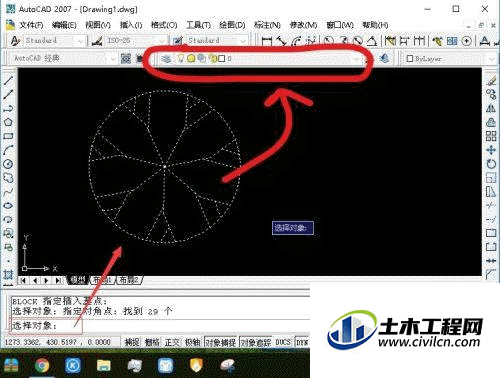
Task: Select the Copy Object modify tool
Action: point(491,94)
